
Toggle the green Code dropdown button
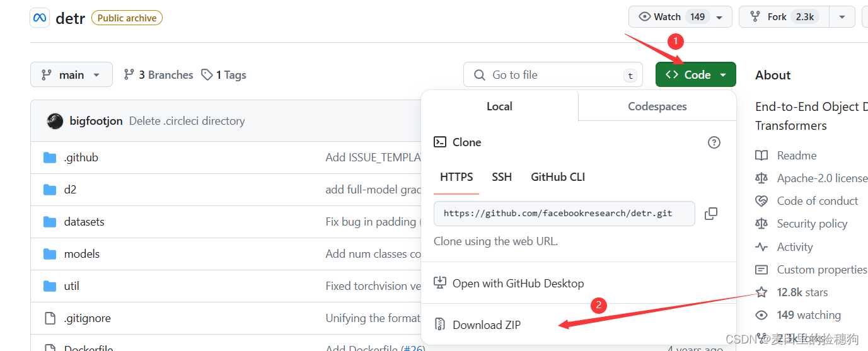pos(695,74)
